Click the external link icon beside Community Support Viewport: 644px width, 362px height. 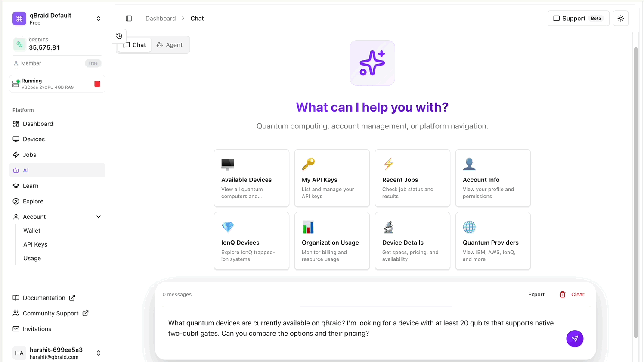pos(86,313)
